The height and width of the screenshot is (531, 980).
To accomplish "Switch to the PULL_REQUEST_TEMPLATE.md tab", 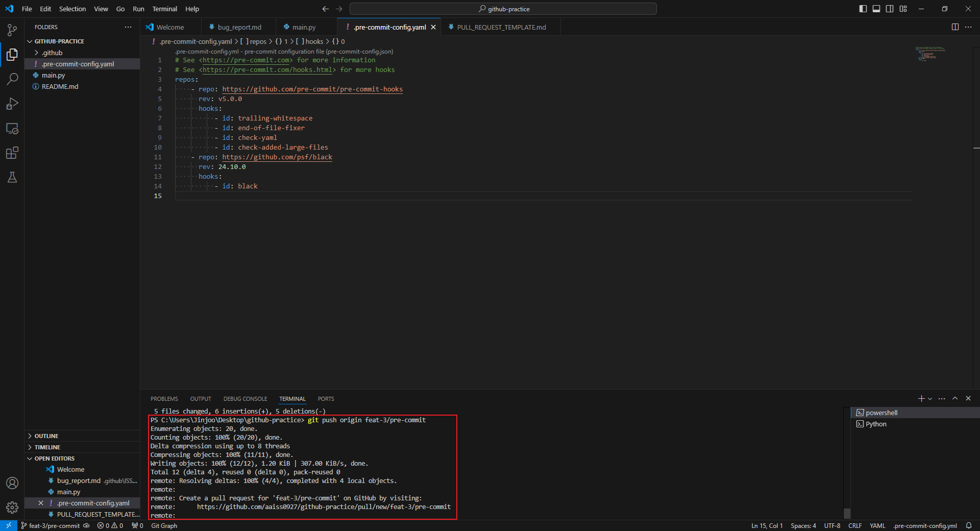I will [501, 27].
